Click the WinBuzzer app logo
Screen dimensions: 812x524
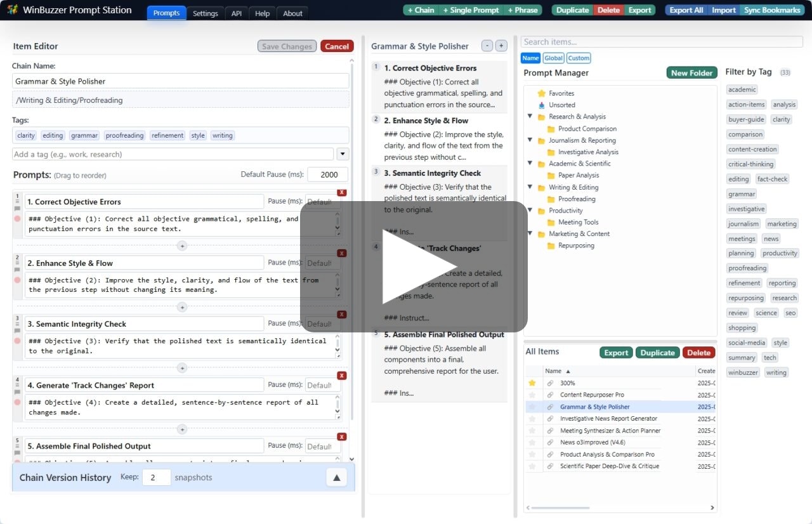[x=13, y=10]
